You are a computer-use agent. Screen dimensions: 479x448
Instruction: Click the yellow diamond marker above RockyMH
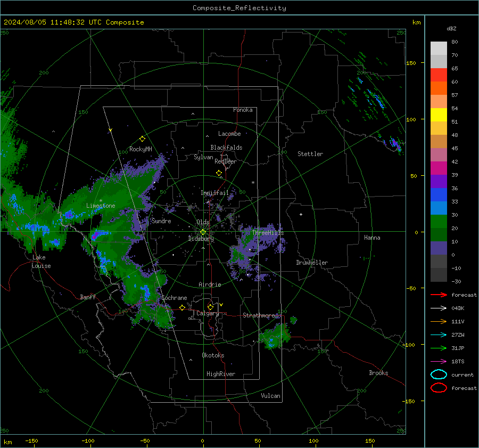(142, 139)
